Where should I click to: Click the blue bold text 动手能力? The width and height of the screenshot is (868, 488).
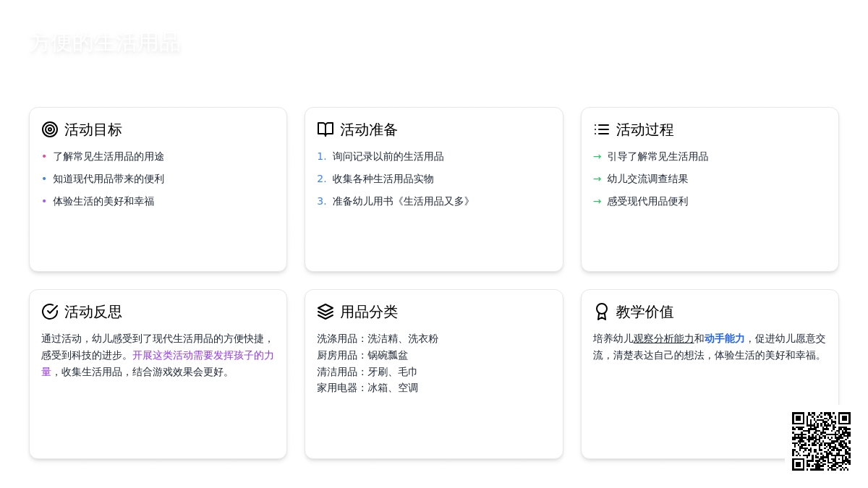pos(725,338)
